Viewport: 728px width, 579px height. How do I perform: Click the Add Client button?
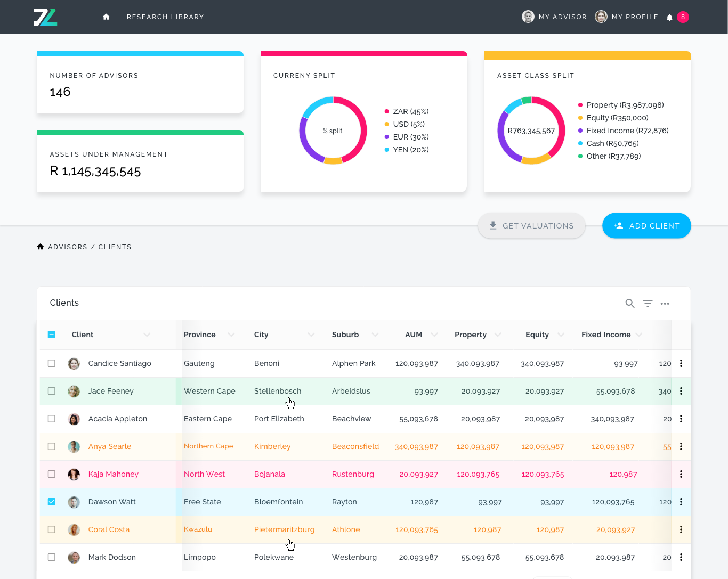point(646,226)
